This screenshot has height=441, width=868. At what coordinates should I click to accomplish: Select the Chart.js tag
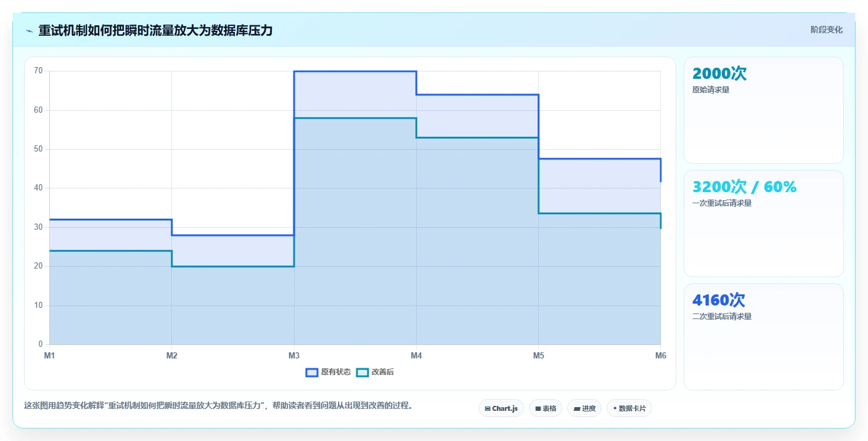coord(501,408)
